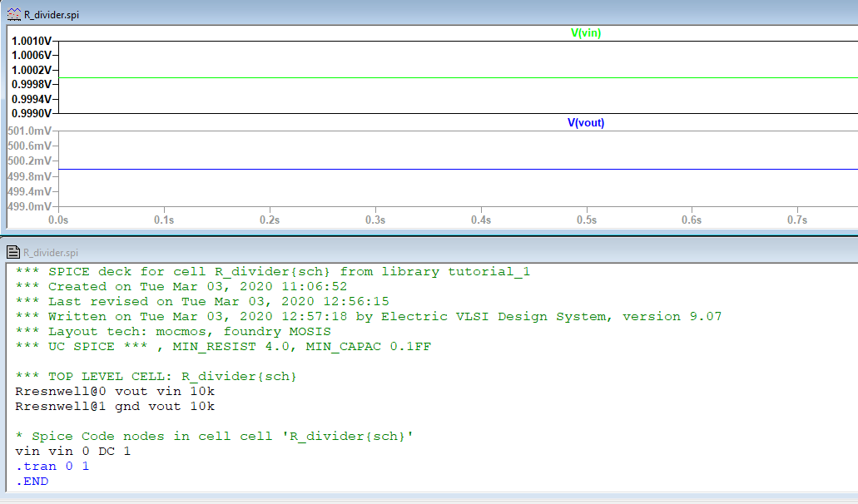Select the green V(vin) trace label
Image resolution: width=858 pixels, height=504 pixels.
[x=585, y=33]
